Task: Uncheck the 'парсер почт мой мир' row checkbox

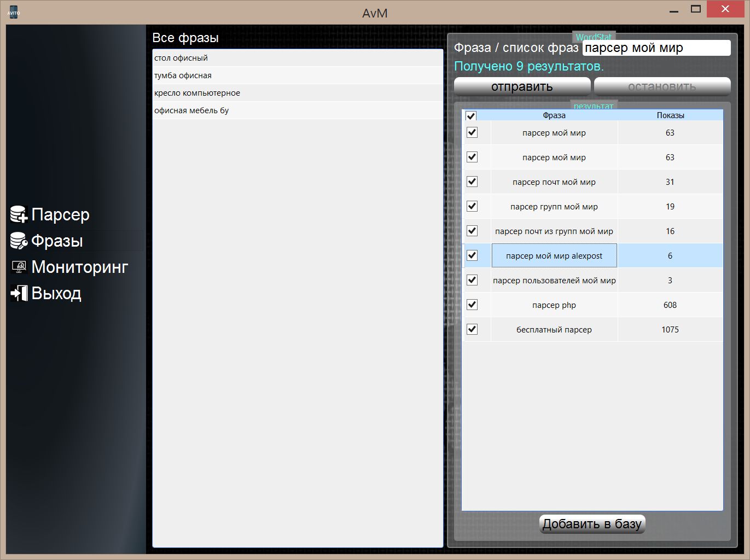Action: pos(472,182)
